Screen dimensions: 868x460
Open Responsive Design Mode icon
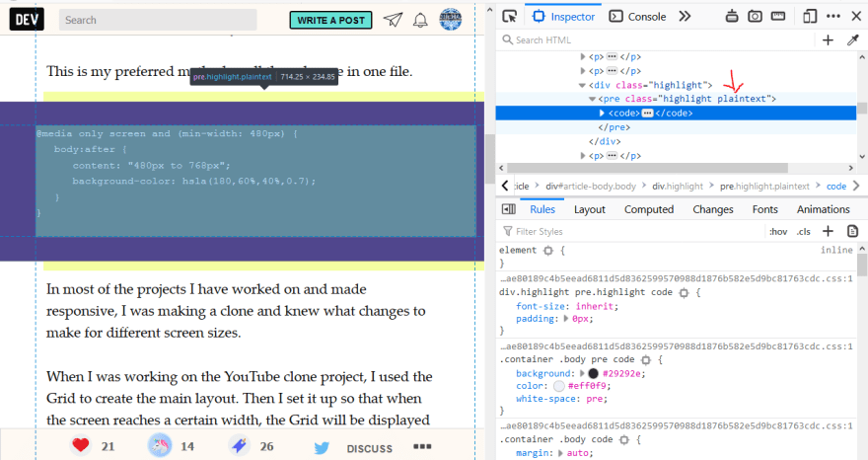(x=810, y=17)
